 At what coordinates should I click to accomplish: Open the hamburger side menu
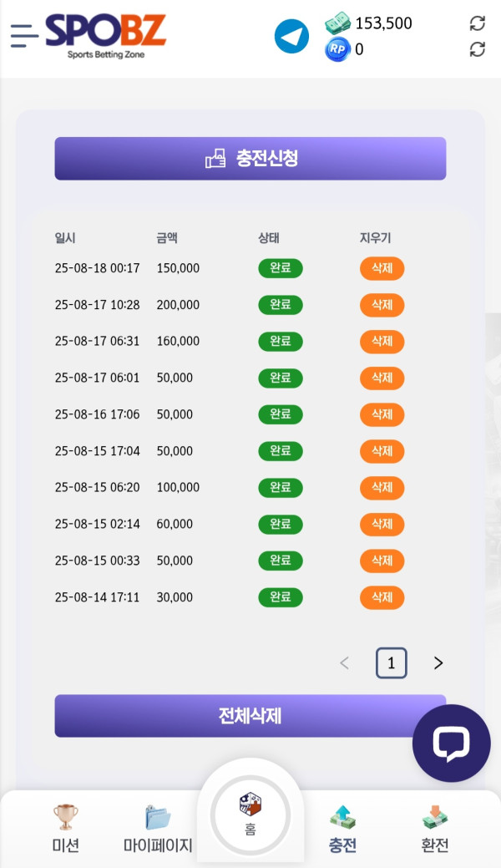pos(24,36)
